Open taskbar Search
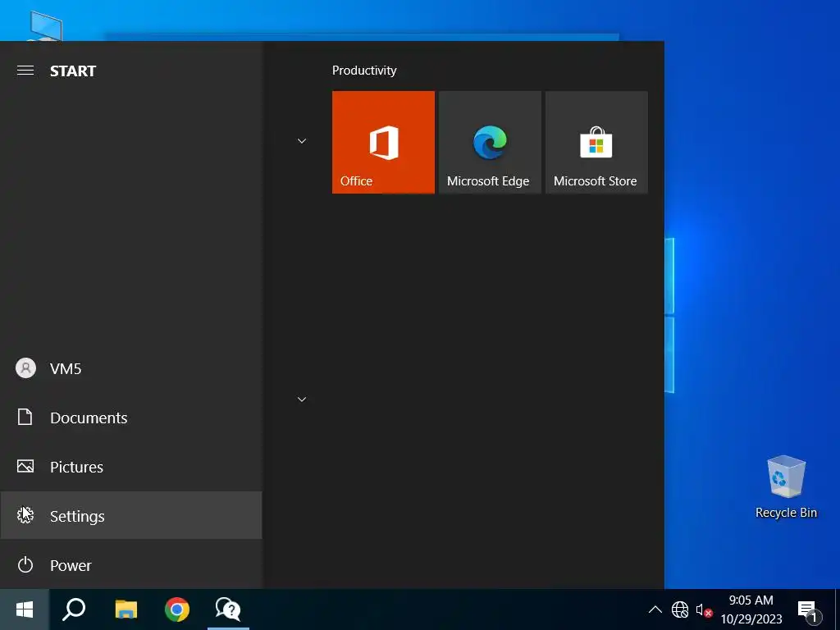 pyautogui.click(x=74, y=609)
